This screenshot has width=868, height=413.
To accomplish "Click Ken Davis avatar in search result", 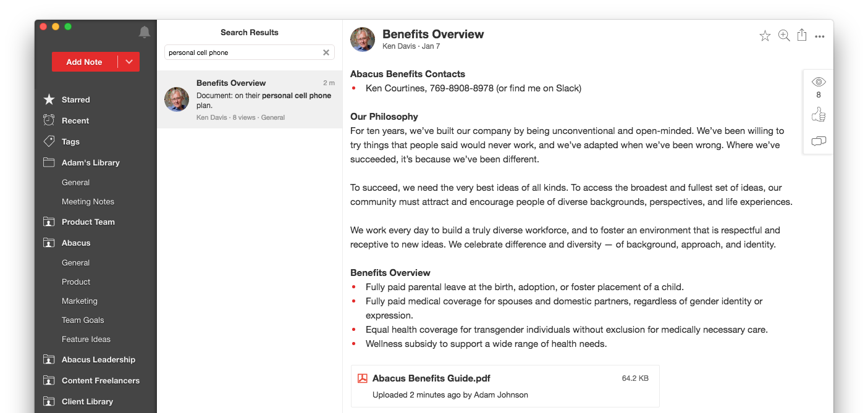I will click(x=177, y=99).
